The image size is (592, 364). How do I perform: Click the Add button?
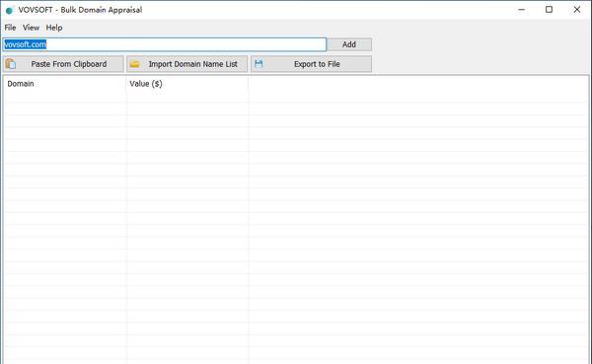pos(349,44)
